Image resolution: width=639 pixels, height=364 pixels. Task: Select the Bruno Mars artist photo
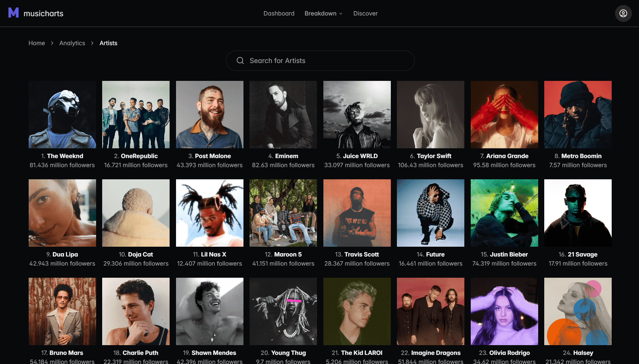coord(62,311)
